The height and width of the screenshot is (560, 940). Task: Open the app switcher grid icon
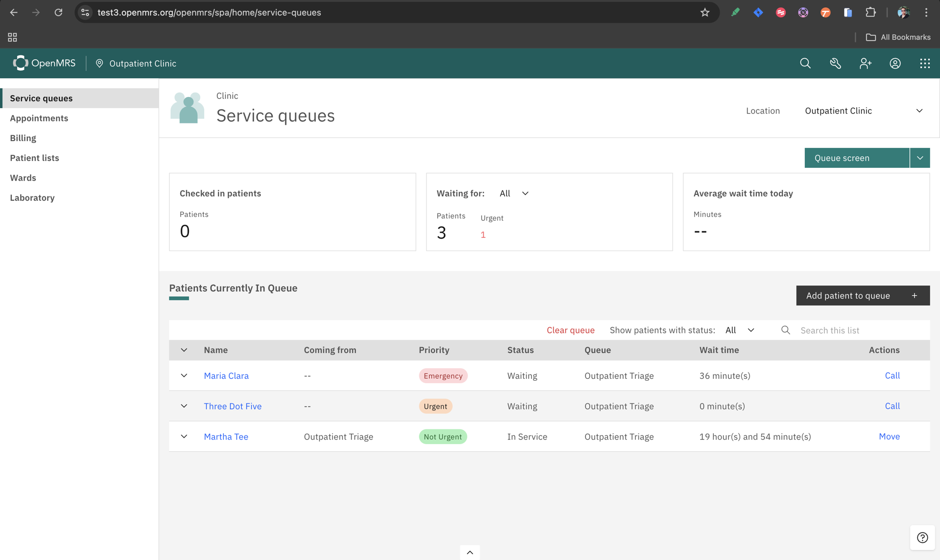(x=925, y=63)
